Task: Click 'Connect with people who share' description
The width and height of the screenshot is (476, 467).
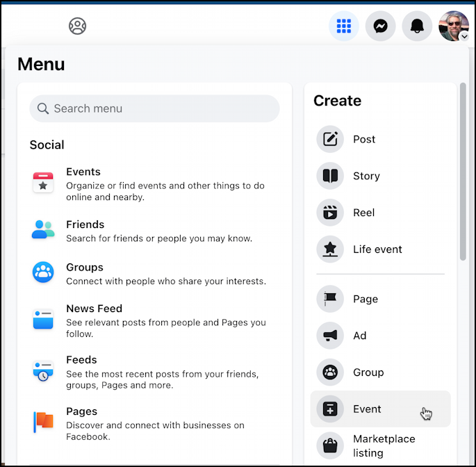Action: [x=166, y=281]
